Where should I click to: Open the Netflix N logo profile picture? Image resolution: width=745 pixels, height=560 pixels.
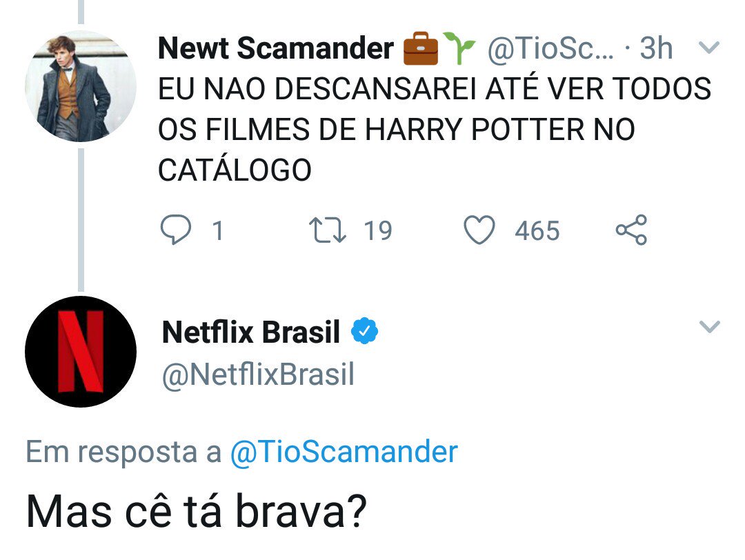pos(80,352)
